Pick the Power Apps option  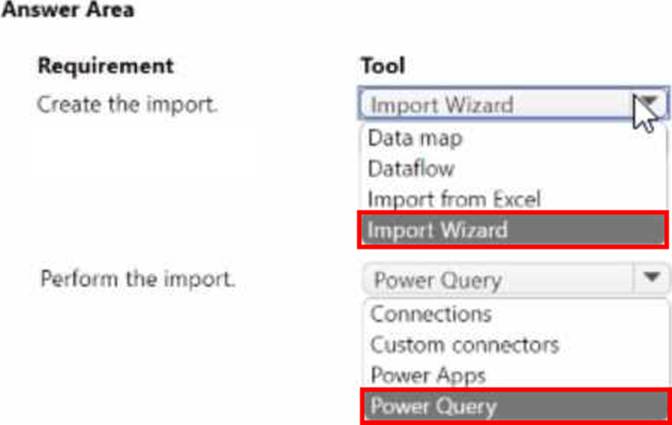tap(427, 376)
